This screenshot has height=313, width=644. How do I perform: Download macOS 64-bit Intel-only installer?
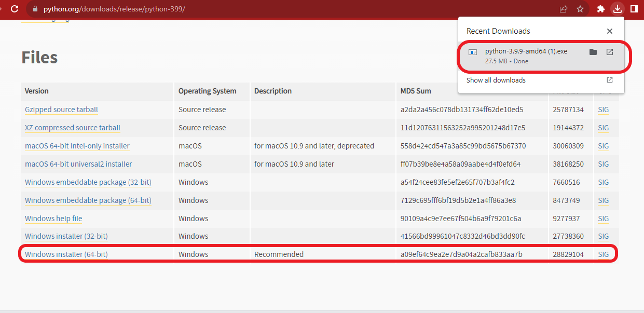(x=77, y=146)
